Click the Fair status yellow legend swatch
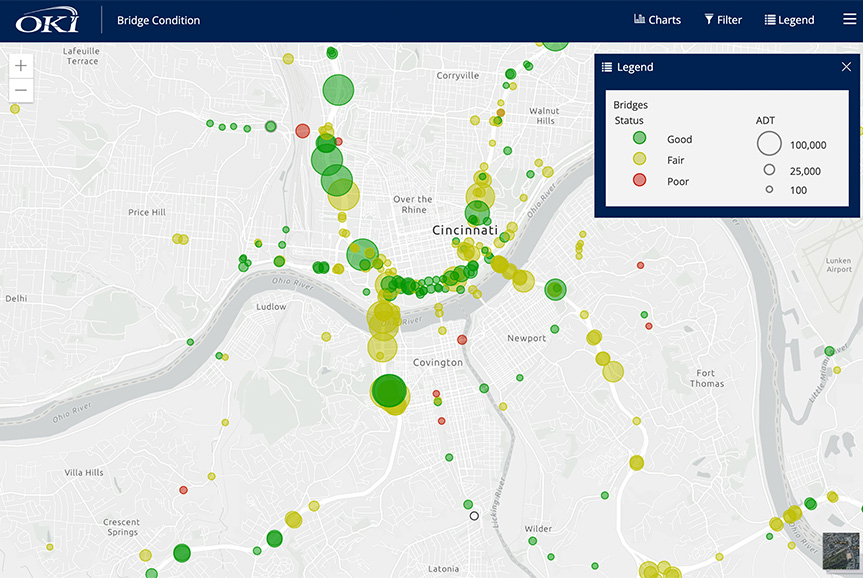This screenshot has height=578, width=863. point(640,160)
